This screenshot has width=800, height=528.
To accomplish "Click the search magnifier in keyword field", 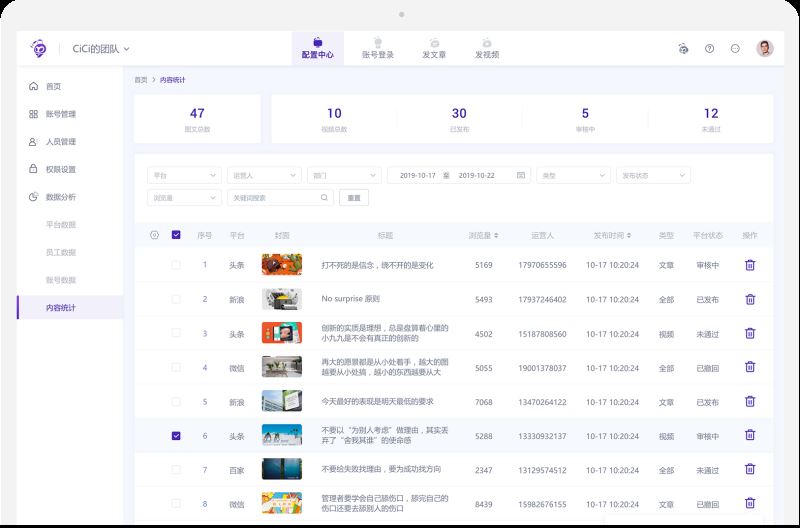I will point(325,198).
